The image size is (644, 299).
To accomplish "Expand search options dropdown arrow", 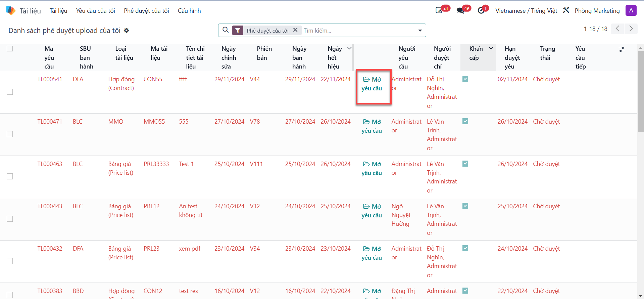I will tap(420, 30).
